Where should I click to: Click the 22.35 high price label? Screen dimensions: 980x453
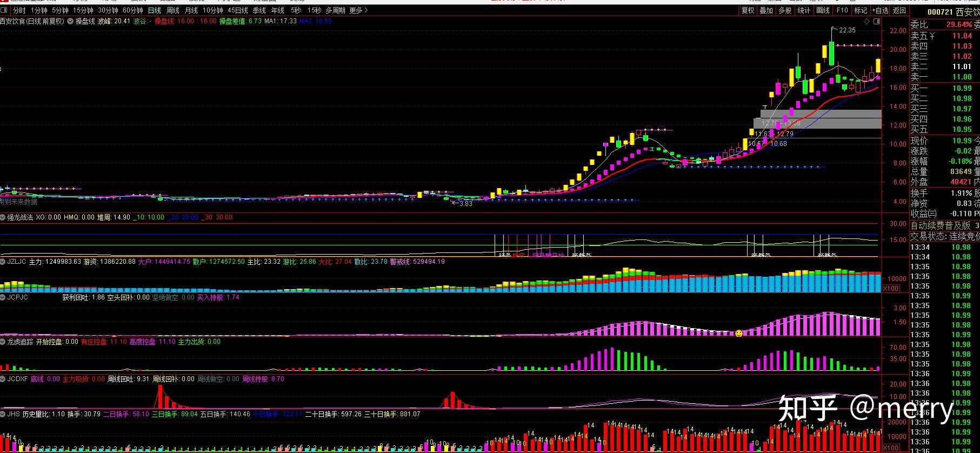[x=847, y=30]
